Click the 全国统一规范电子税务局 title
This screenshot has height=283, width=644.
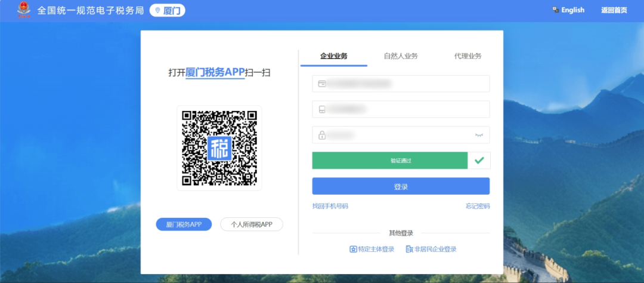point(91,10)
